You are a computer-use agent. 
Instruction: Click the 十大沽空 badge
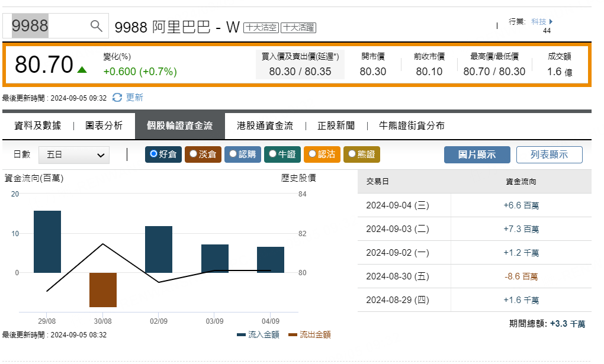point(261,28)
